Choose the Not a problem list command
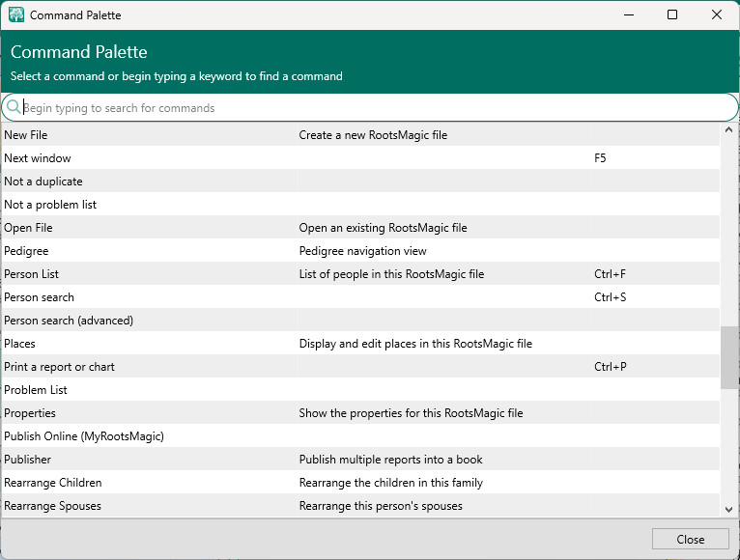Screen dimensions: 740x560 coord(50,205)
